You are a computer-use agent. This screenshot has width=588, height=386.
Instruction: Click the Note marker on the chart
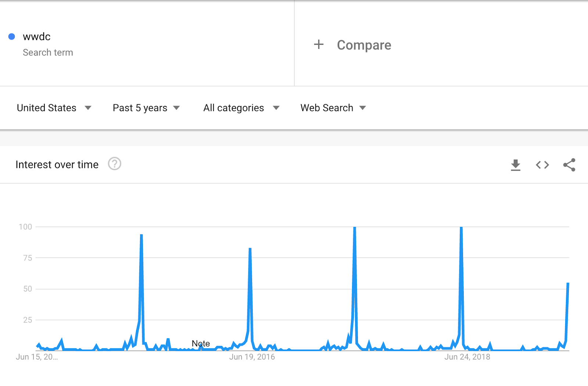point(201,343)
